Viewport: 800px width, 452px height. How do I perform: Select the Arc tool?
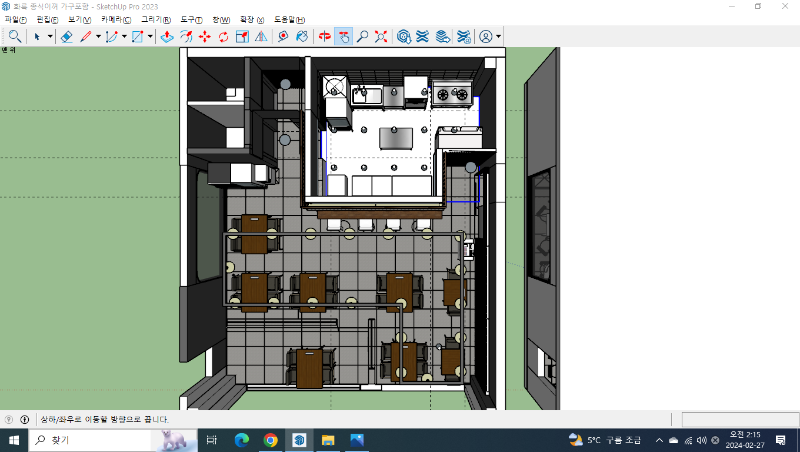(x=111, y=36)
